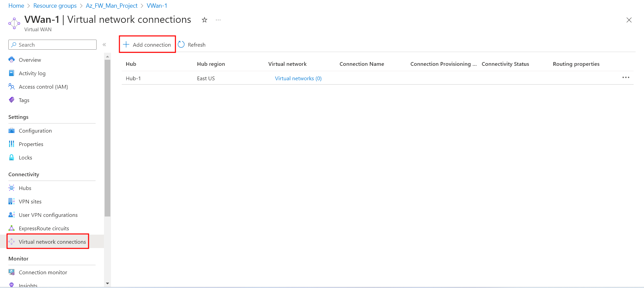Screen dimensions: 644x288
Task: Click the ExpressRoute circuits triangle icon
Action: [12, 228]
